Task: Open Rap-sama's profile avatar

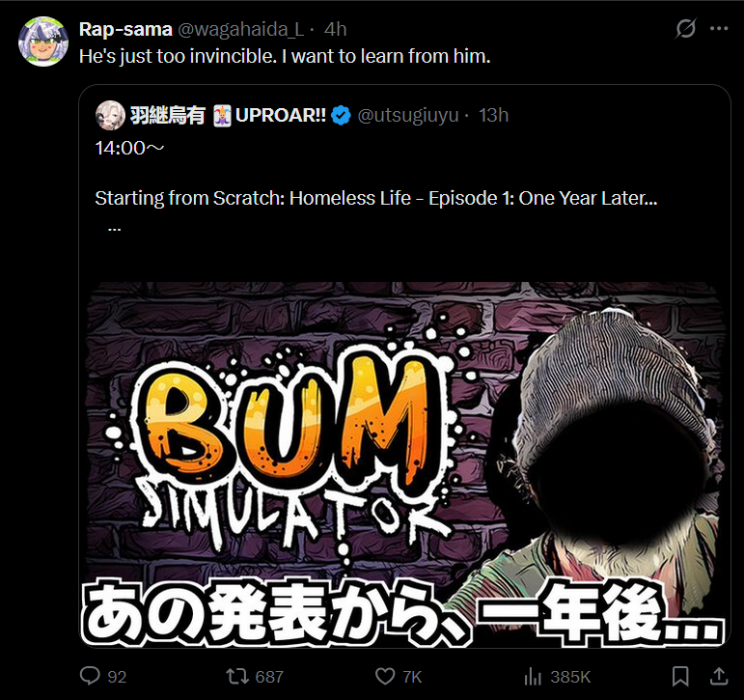Action: [x=43, y=42]
